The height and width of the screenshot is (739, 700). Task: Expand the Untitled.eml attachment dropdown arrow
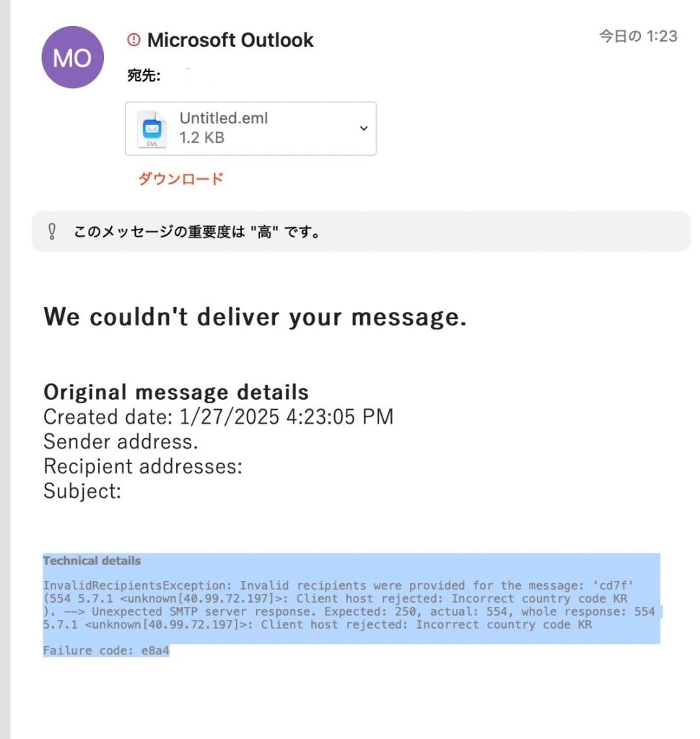coord(364,128)
